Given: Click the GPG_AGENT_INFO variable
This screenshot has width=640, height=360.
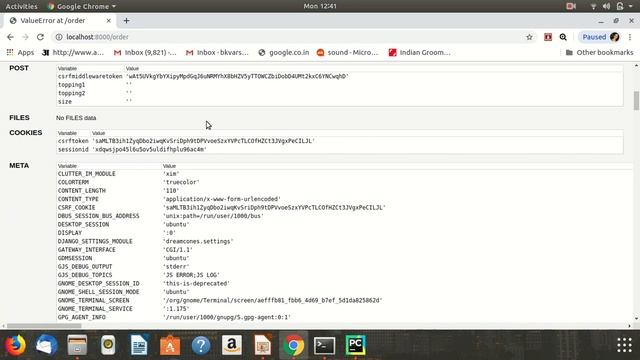Looking at the screenshot, I should 82,317.
